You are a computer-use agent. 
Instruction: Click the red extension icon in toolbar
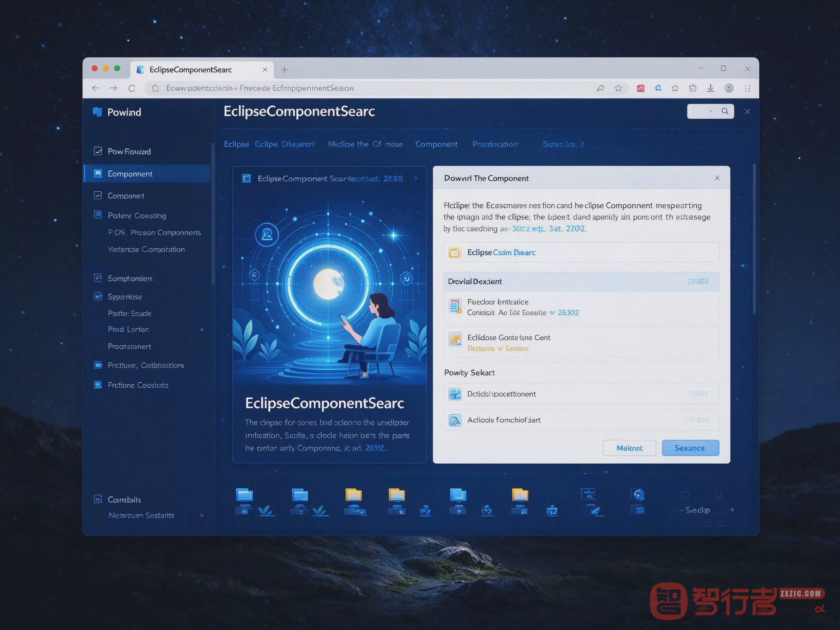click(x=641, y=88)
